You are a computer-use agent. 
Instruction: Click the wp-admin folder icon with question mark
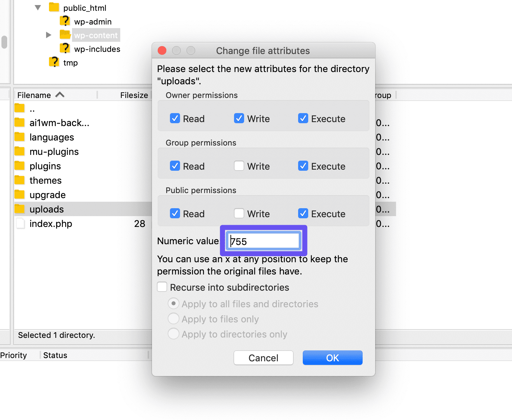pyautogui.click(x=65, y=21)
